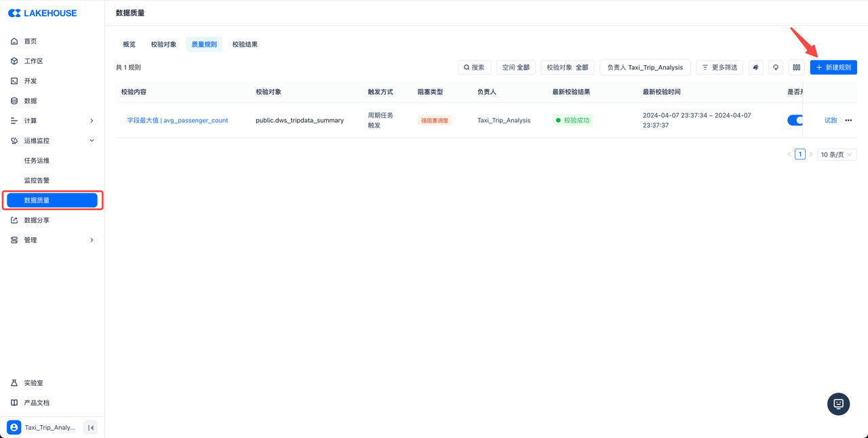The width and height of the screenshot is (868, 438).
Task: Switch to the 校验结果 tab
Action: 245,45
